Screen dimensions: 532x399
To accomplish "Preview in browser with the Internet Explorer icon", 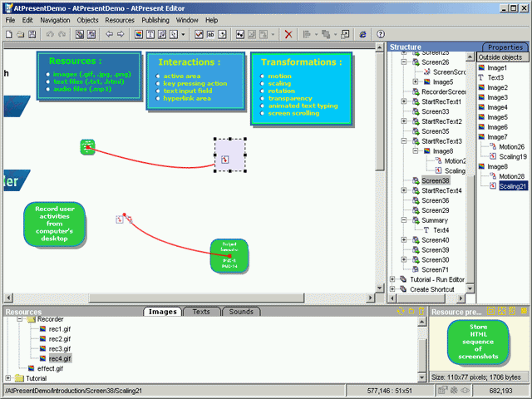I will 362,34.
